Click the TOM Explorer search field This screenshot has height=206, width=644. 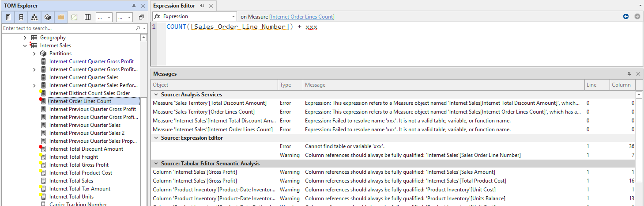[x=68, y=28]
